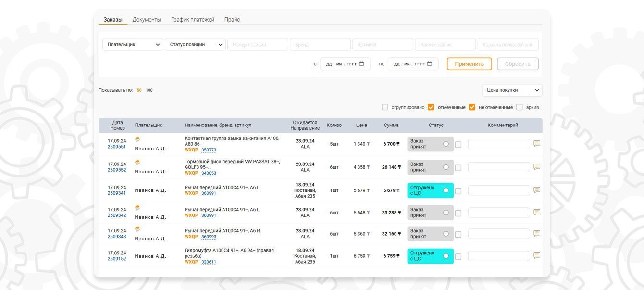Open the График платежей tab
The width and height of the screenshot is (644, 290).
click(x=193, y=20)
